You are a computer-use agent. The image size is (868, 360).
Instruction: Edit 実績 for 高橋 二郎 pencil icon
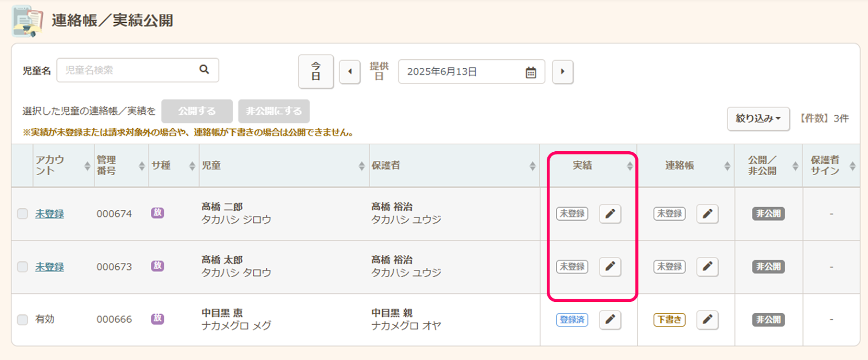coord(610,214)
